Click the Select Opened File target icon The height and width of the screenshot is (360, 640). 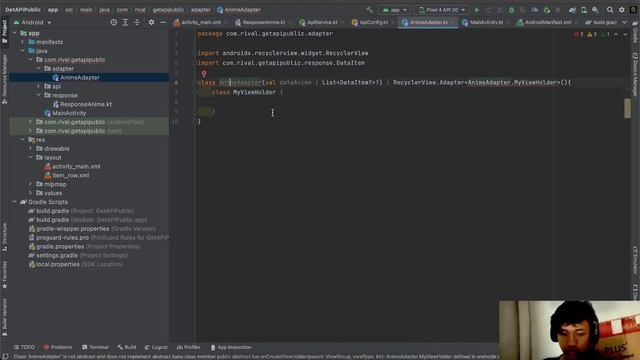[x=114, y=22]
